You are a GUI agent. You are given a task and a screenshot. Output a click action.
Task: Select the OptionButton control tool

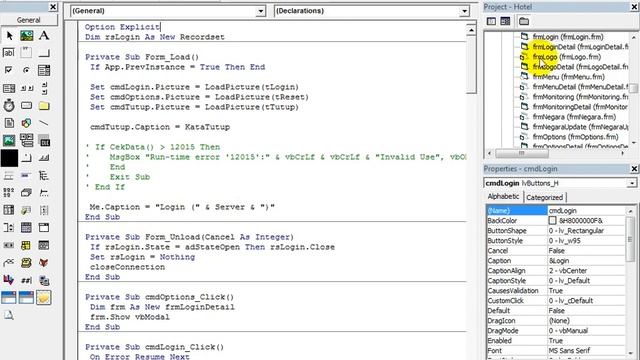point(27,70)
